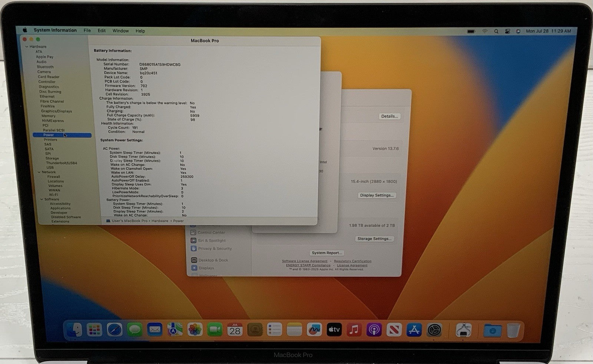Collapse the Software section in sidebar
The image size is (593, 364).
[x=42, y=199]
